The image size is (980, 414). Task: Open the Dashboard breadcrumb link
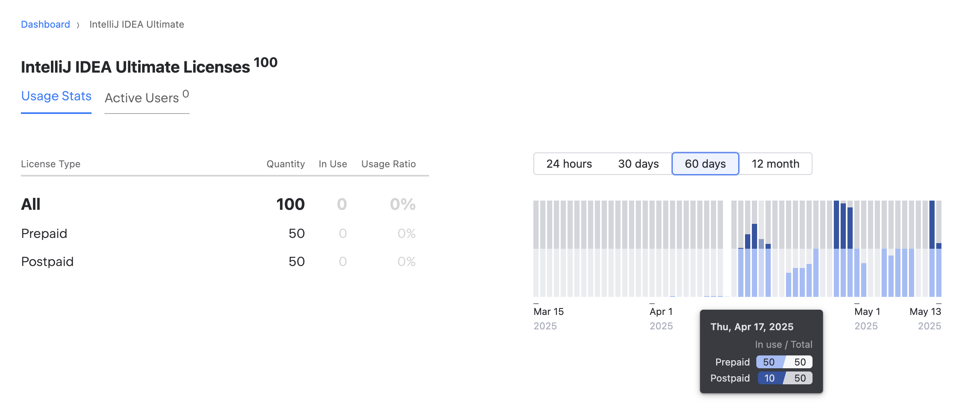45,24
